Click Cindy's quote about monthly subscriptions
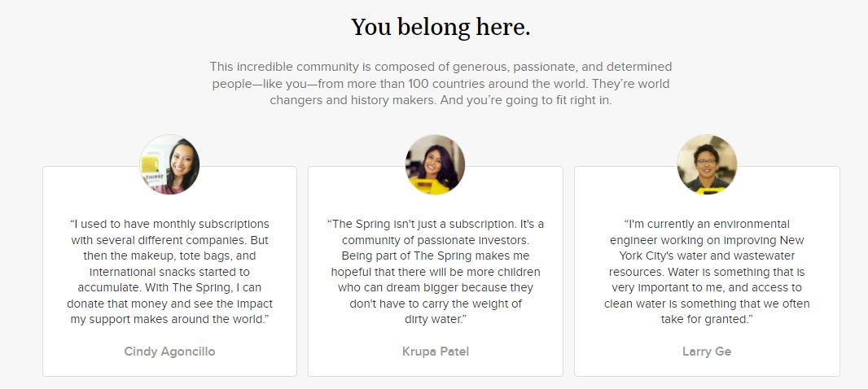 (169, 273)
